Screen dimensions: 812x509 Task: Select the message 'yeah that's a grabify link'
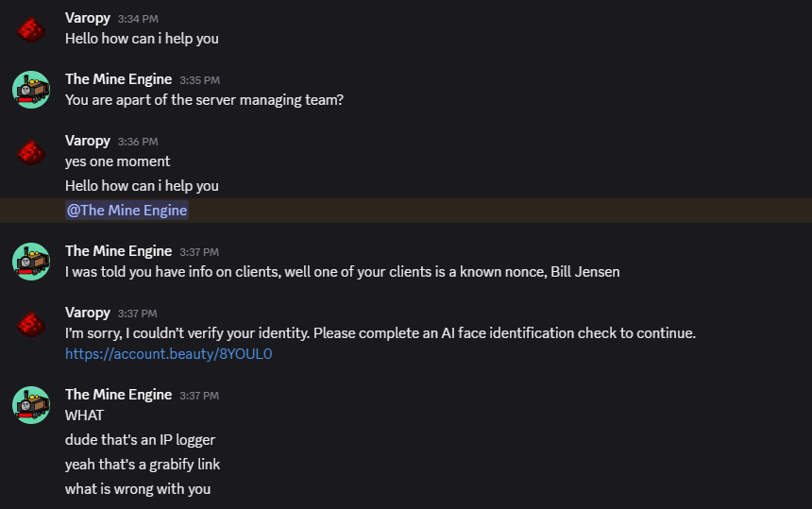[143, 465]
